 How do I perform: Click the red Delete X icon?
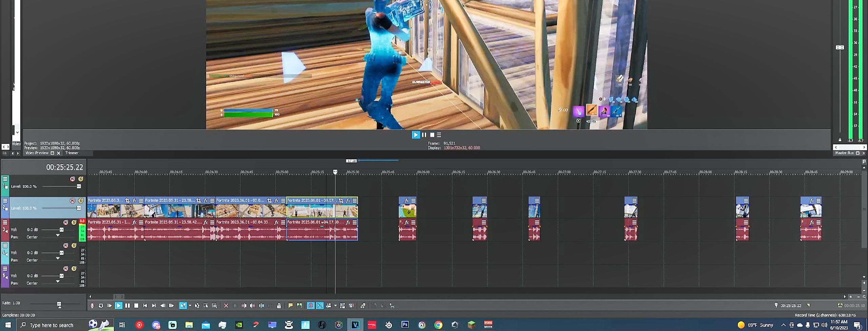click(226, 306)
